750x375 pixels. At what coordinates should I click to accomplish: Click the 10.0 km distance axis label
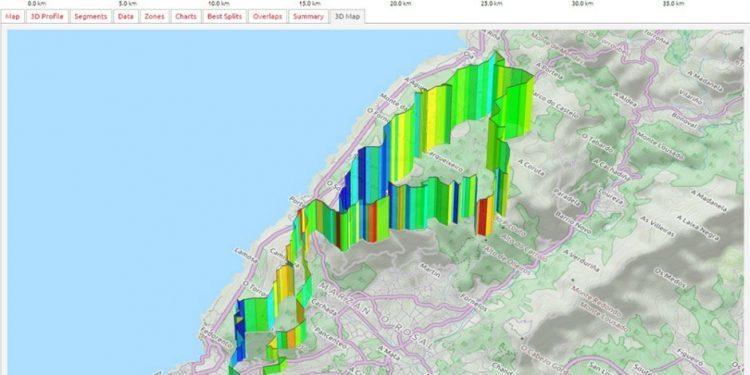[219, 3]
